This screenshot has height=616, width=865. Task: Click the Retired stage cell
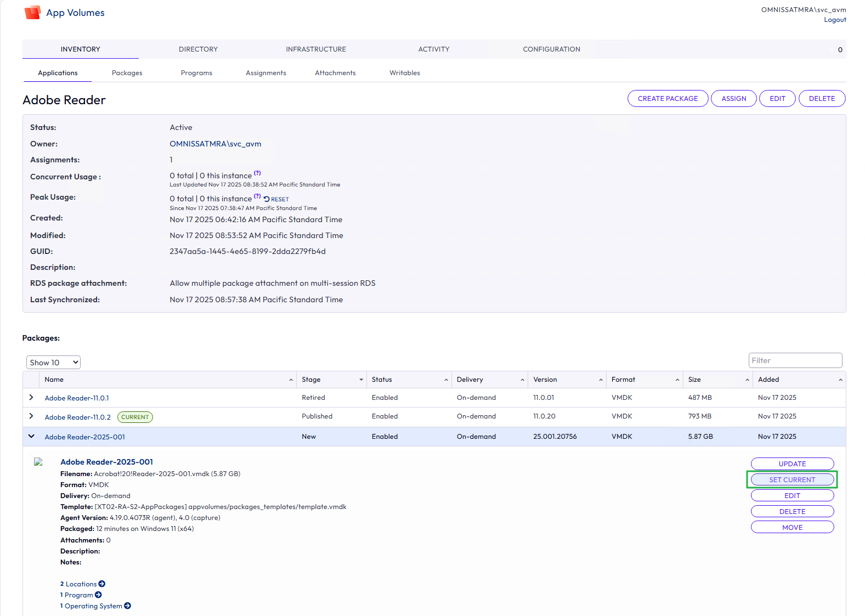pyautogui.click(x=313, y=397)
